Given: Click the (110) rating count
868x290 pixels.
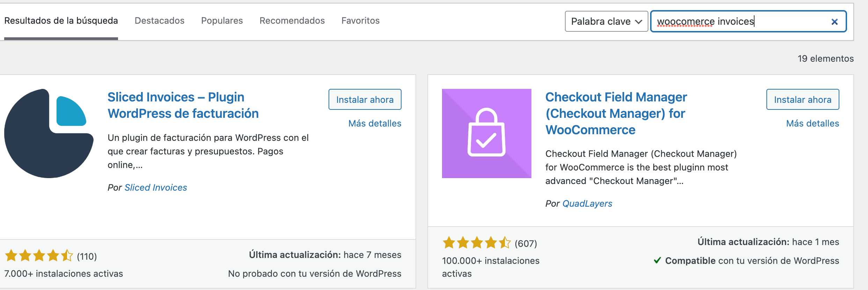Looking at the screenshot, I should coord(87,257).
